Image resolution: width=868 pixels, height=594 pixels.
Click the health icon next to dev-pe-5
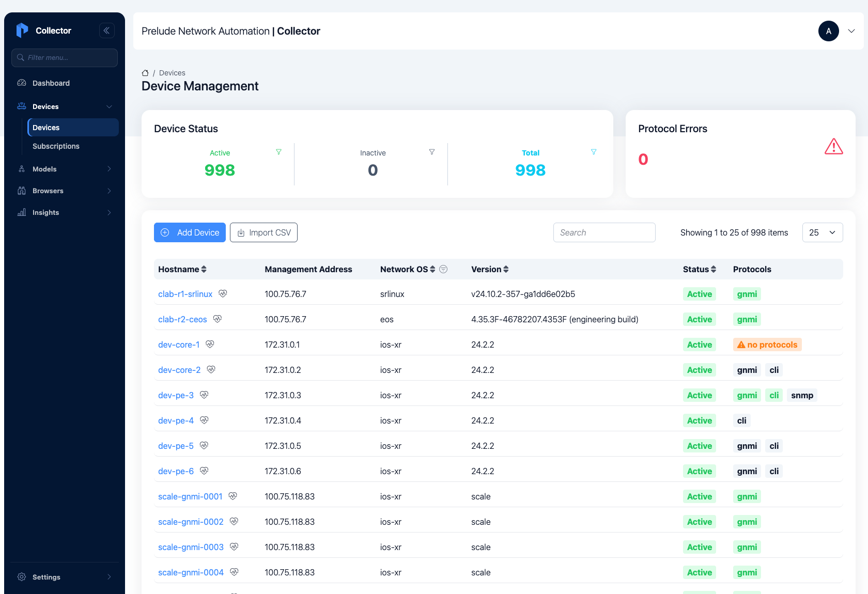(x=204, y=445)
